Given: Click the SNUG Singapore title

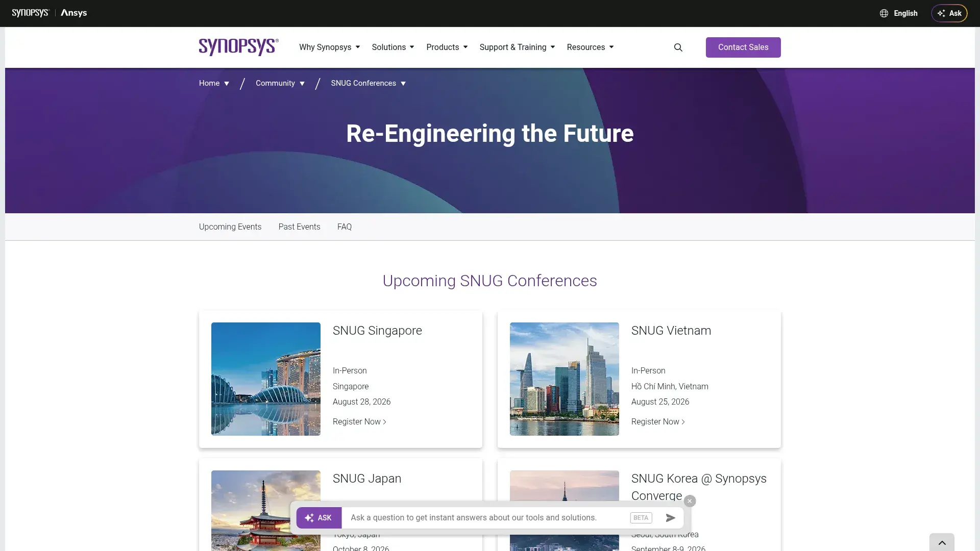Looking at the screenshot, I should coord(377,331).
